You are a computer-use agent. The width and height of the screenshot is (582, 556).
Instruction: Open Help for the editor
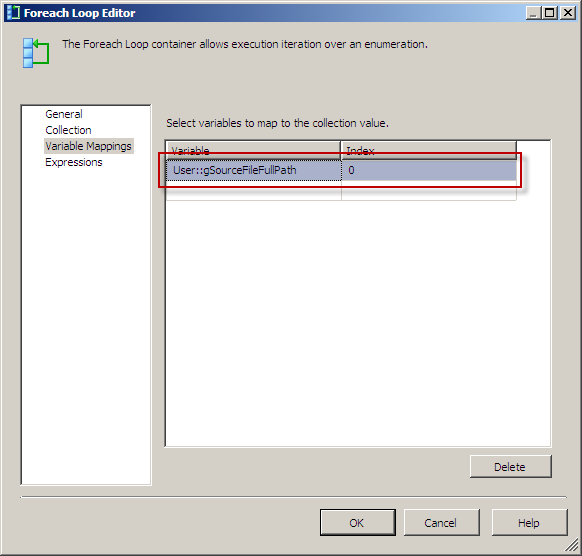tap(529, 523)
